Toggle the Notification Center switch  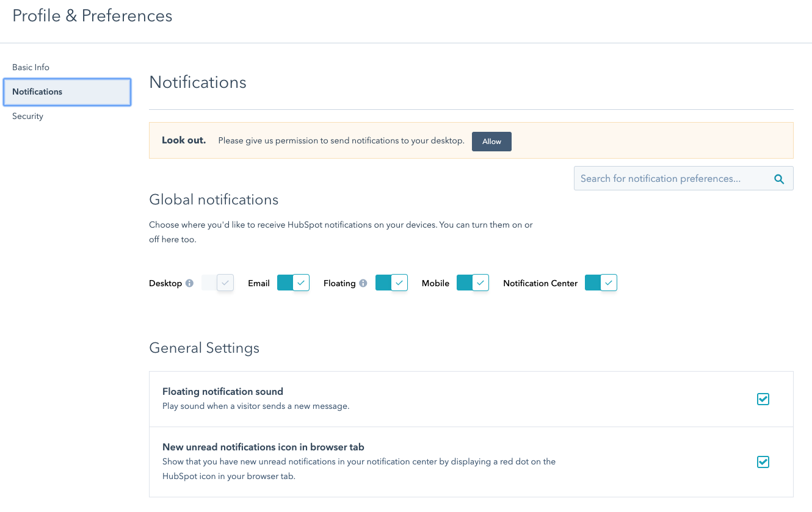(601, 283)
